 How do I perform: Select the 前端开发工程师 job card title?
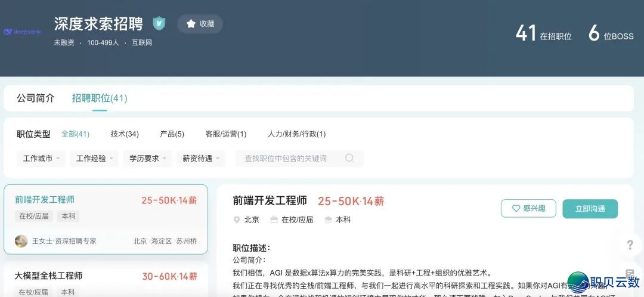[x=45, y=200]
